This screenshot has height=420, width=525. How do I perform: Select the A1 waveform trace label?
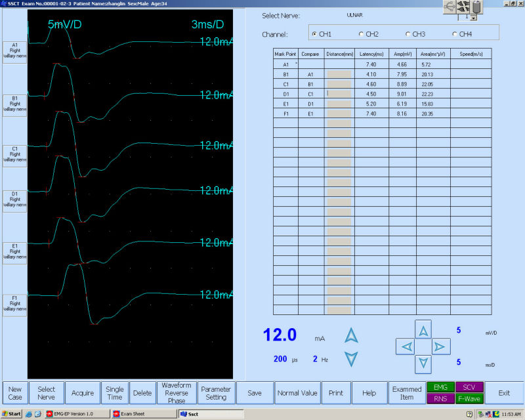pyautogui.click(x=14, y=51)
